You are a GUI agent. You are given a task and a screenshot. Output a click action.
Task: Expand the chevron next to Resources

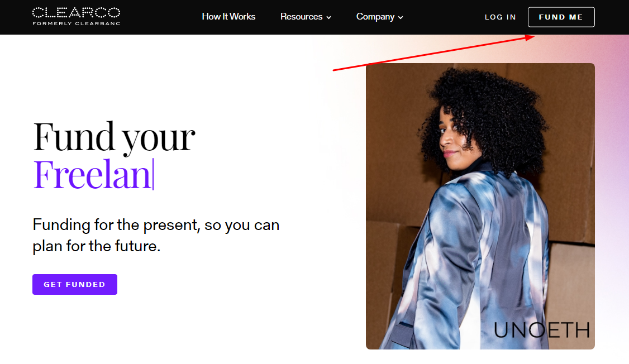tap(328, 18)
